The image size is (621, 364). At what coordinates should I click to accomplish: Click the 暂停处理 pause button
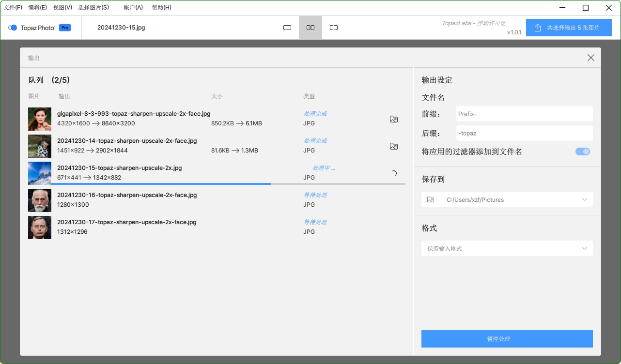coord(507,339)
